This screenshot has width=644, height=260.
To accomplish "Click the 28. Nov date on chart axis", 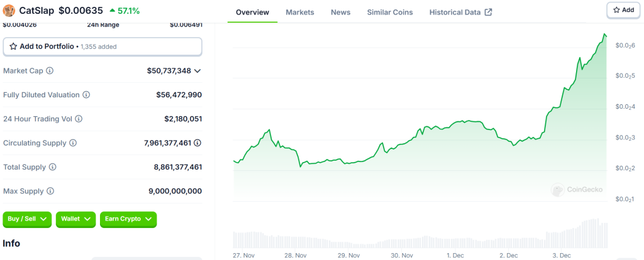I will (x=296, y=255).
